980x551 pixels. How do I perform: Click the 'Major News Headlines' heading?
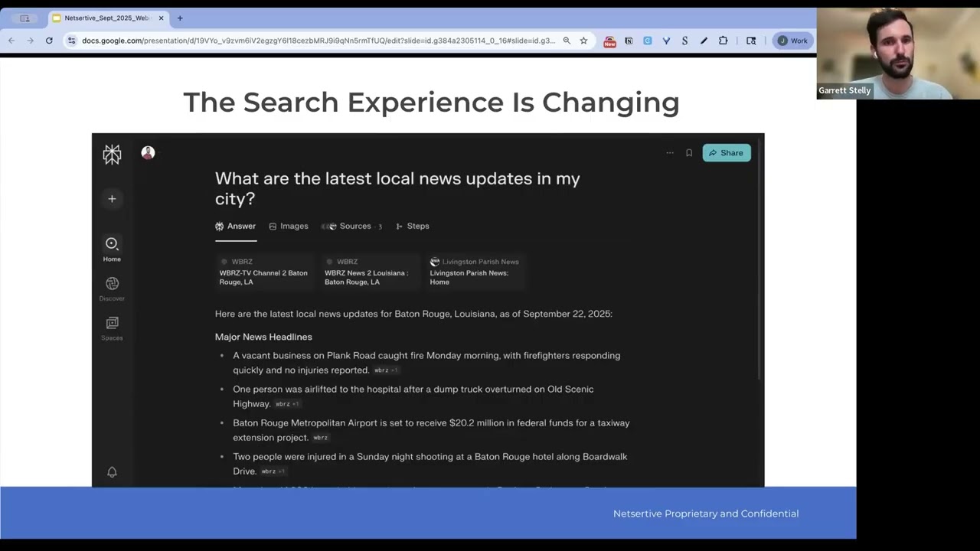pos(263,337)
